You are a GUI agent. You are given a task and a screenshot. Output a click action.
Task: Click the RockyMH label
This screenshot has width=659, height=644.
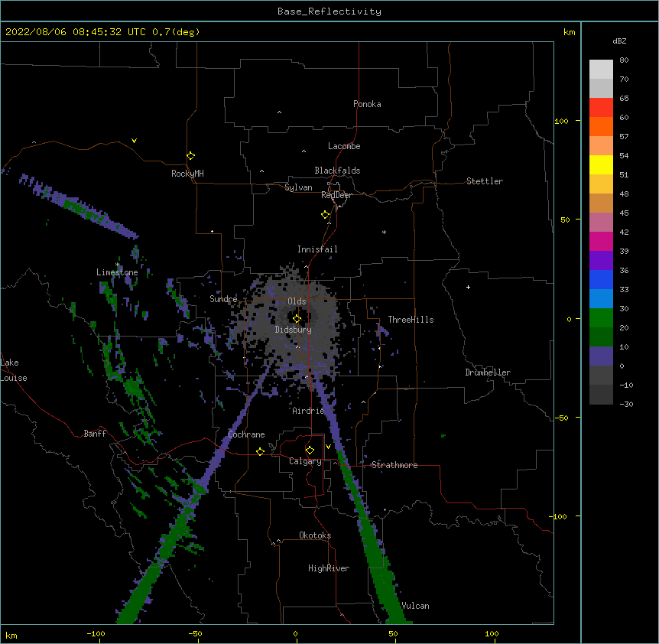pyautogui.click(x=187, y=174)
